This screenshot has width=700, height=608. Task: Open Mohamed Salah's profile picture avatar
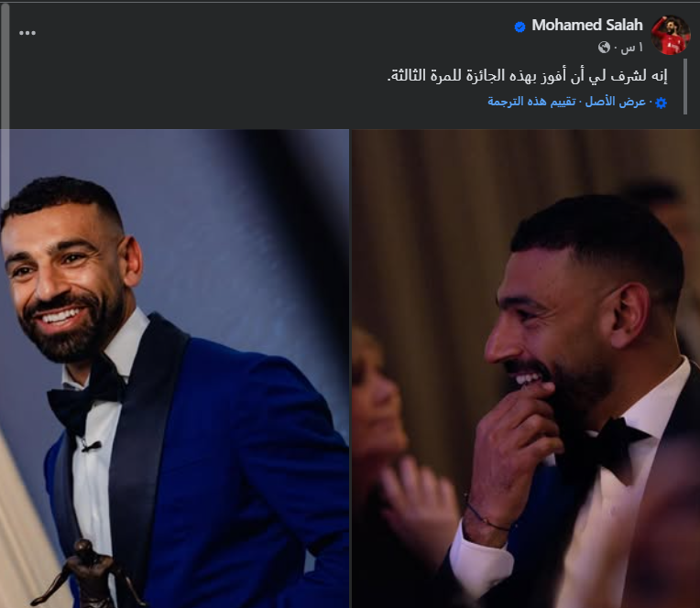coord(670,35)
